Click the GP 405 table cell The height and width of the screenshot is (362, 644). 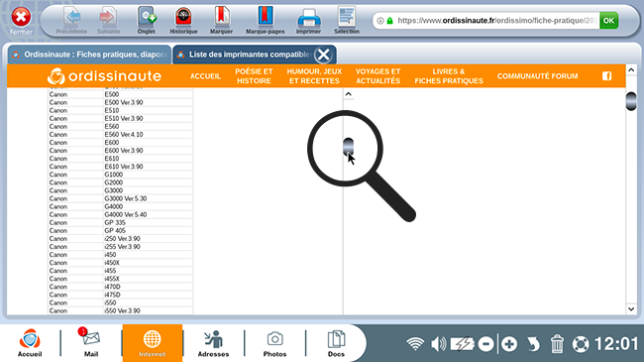[148, 231]
